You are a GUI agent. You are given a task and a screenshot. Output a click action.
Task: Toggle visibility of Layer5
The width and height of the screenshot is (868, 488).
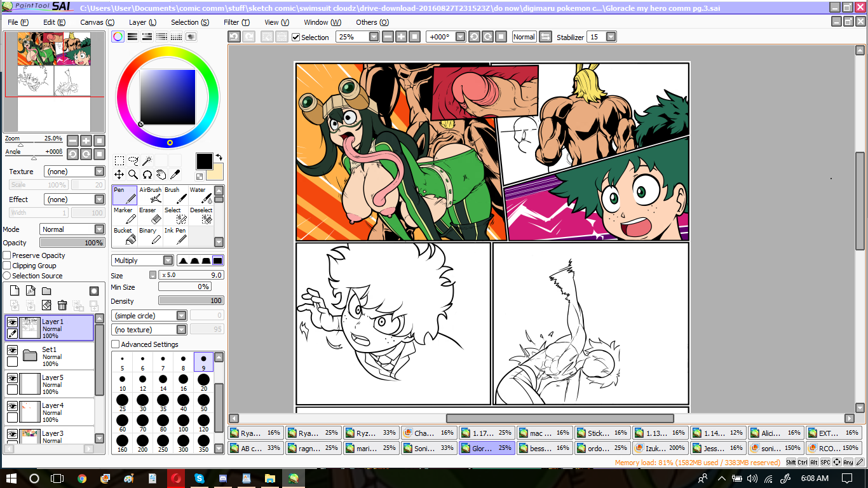click(x=12, y=378)
